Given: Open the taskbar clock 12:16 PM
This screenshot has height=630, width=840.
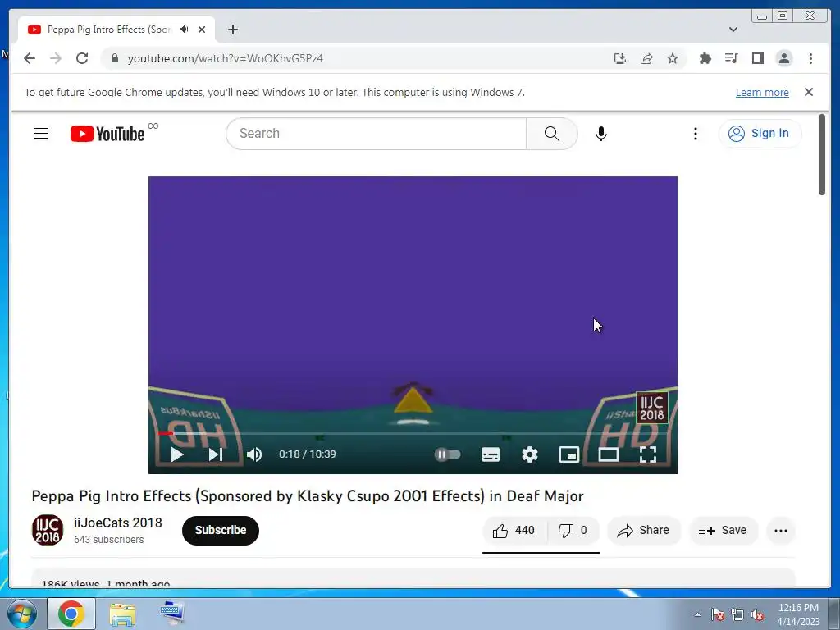Looking at the screenshot, I should coord(798,614).
